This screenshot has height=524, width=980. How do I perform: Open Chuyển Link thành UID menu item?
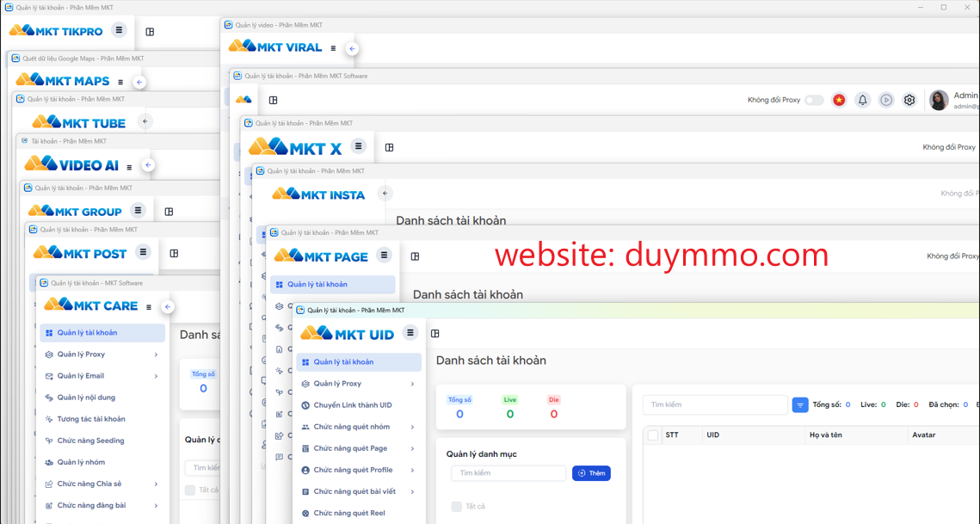[x=359, y=405]
